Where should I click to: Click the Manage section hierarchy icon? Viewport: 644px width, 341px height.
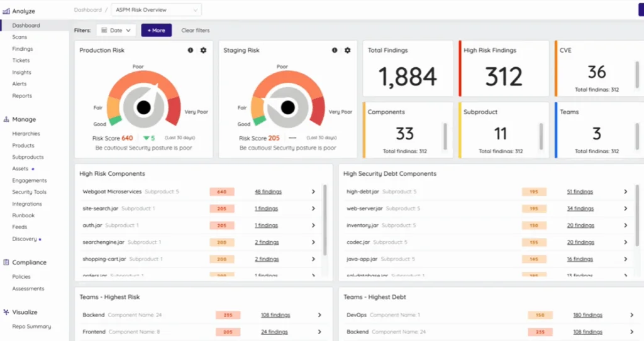pyautogui.click(x=6, y=119)
